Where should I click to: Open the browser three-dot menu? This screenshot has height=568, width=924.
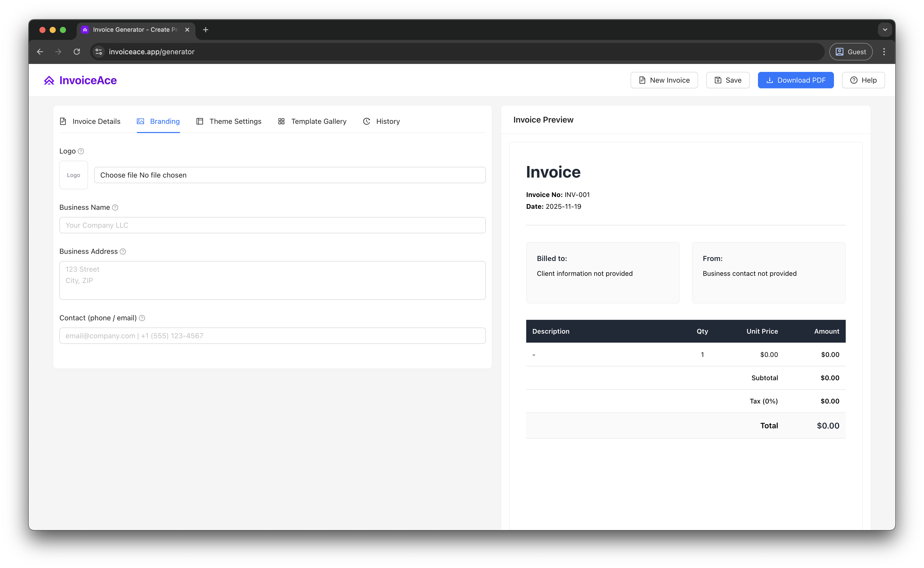[x=884, y=51]
